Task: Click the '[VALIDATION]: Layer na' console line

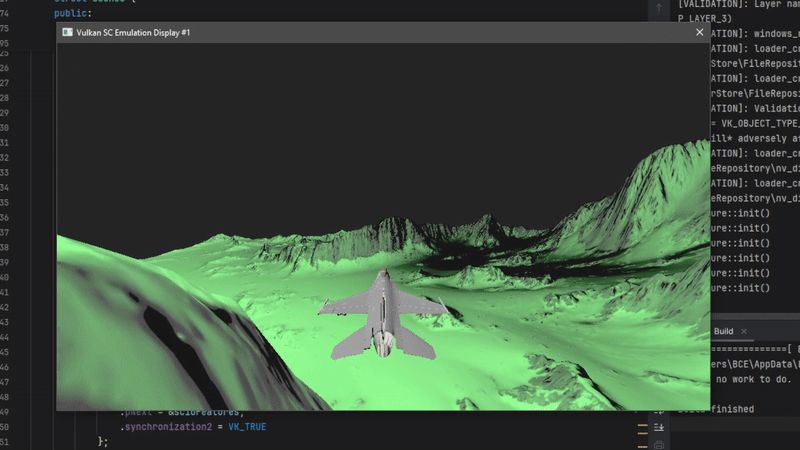Action: point(739,4)
